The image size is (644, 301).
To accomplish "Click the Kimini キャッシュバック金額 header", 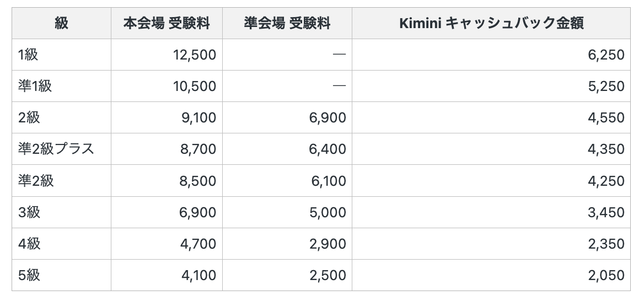I will pyautogui.click(x=491, y=23).
